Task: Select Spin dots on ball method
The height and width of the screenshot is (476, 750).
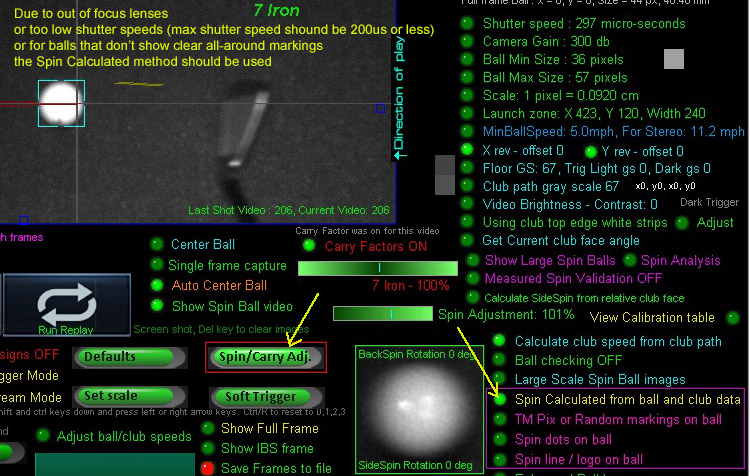Action: coord(499,439)
